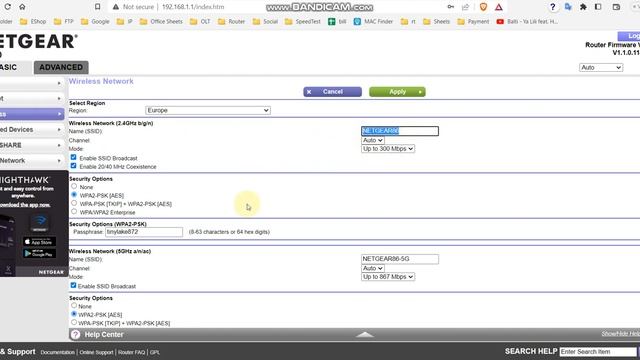Open the 5GHz Channel Auto dropdown

373,268
